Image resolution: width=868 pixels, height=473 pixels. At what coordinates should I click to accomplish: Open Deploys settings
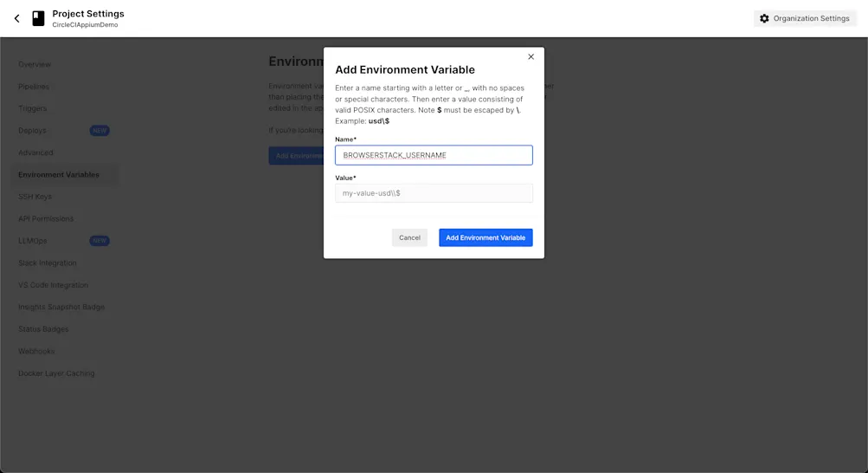pos(32,131)
